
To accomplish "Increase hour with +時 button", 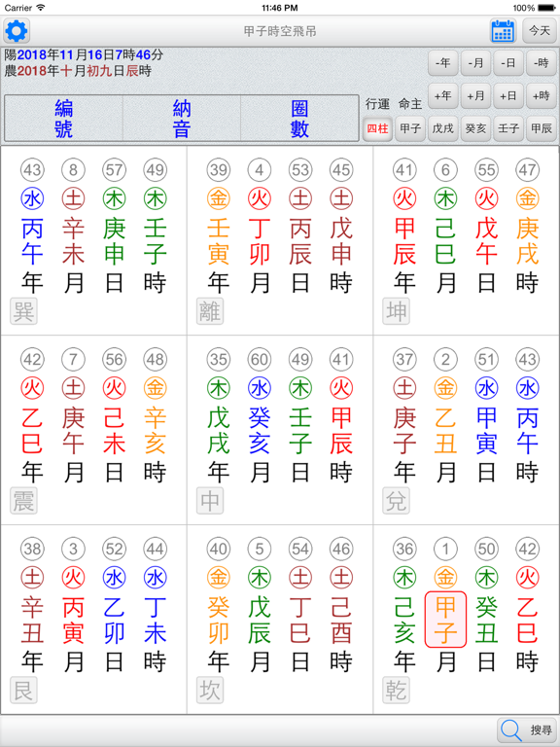I will 542,95.
